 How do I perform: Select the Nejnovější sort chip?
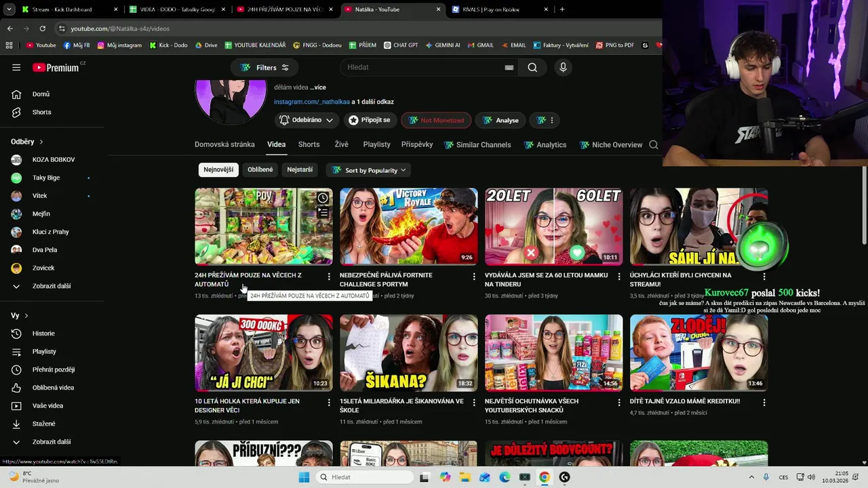(218, 169)
